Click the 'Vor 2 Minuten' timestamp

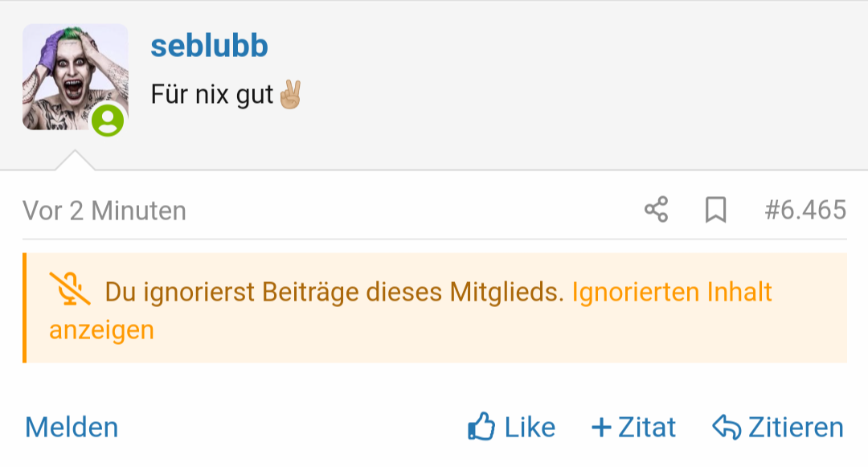point(104,211)
